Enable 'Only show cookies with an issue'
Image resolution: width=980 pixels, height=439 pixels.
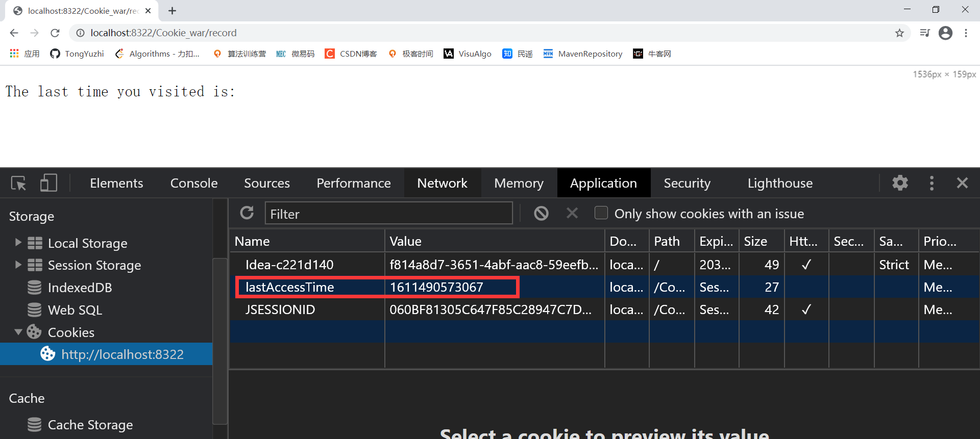[x=601, y=213]
